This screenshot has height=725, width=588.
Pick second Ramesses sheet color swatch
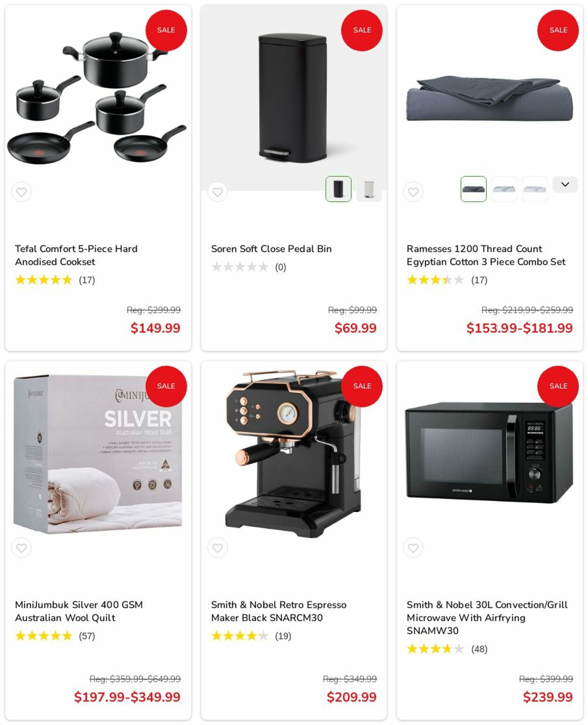pos(504,189)
